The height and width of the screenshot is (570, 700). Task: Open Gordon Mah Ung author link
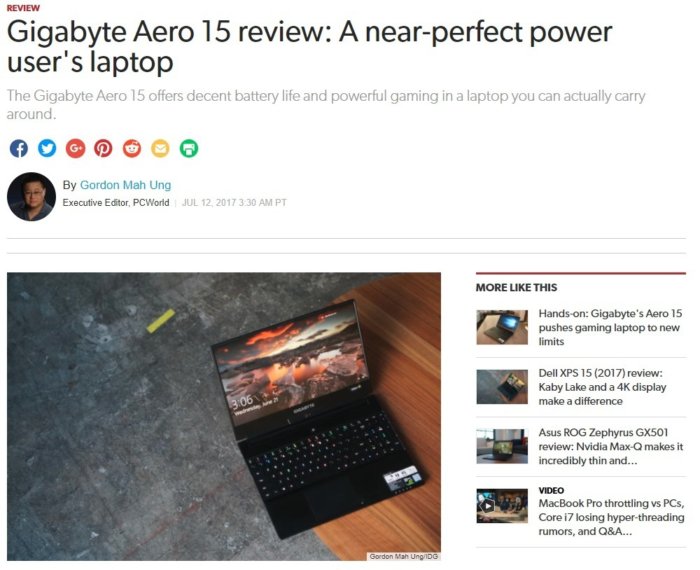(x=125, y=185)
